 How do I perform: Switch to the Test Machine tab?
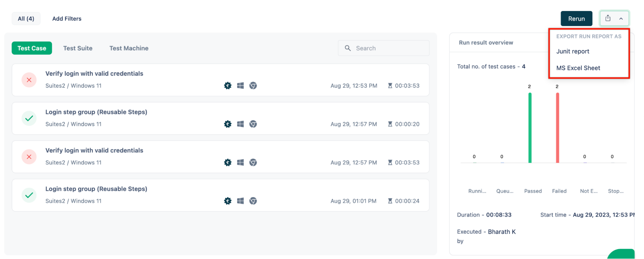pos(129,48)
